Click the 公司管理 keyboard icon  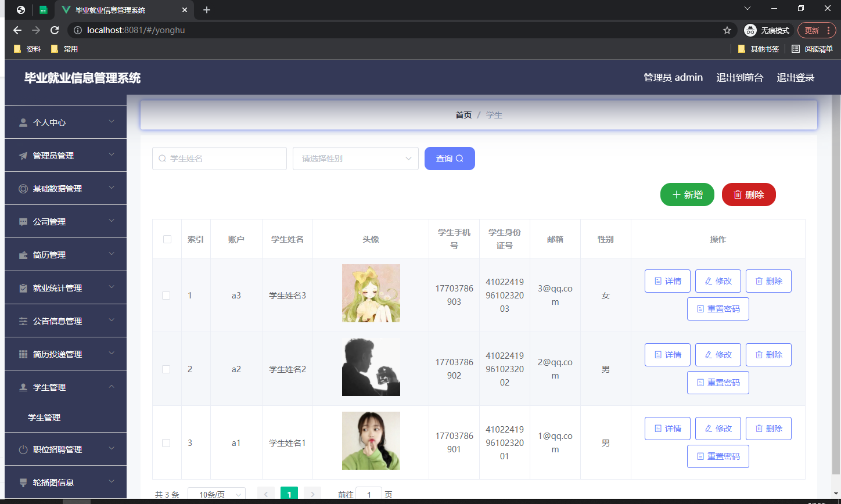click(23, 221)
